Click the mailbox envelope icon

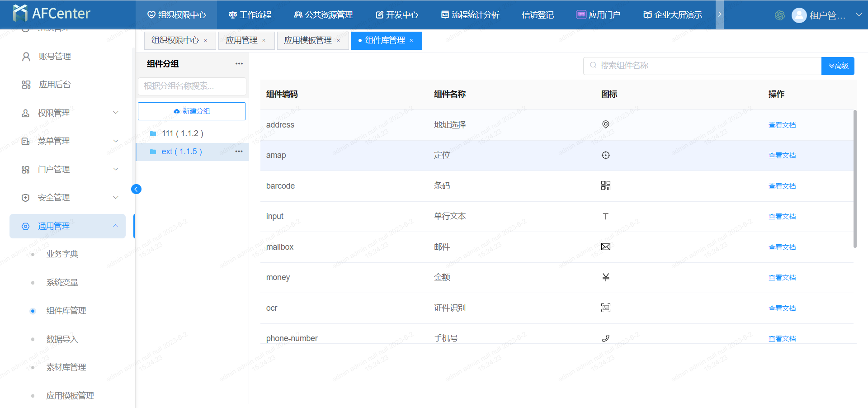[x=606, y=247]
